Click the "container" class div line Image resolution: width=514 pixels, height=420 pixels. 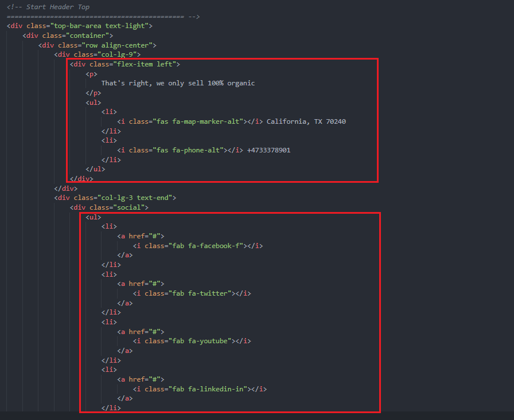click(x=68, y=36)
